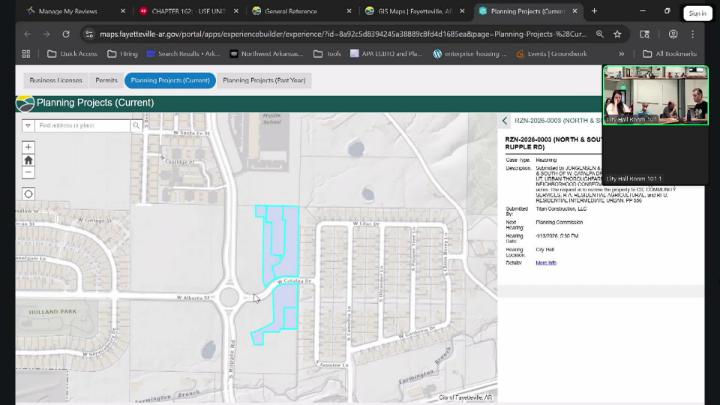The height and width of the screenshot is (405, 720).
Task: Open enterprise housing bookmark
Action: (469, 54)
